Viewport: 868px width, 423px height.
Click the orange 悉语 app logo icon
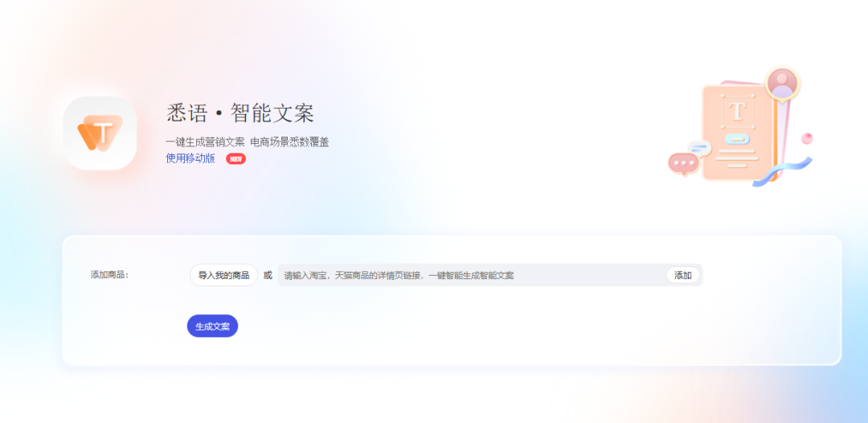[100, 133]
